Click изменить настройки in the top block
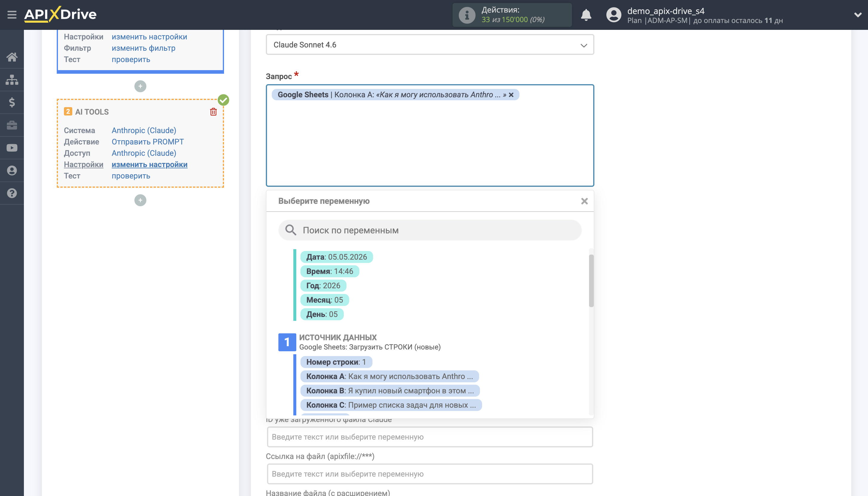 click(149, 37)
